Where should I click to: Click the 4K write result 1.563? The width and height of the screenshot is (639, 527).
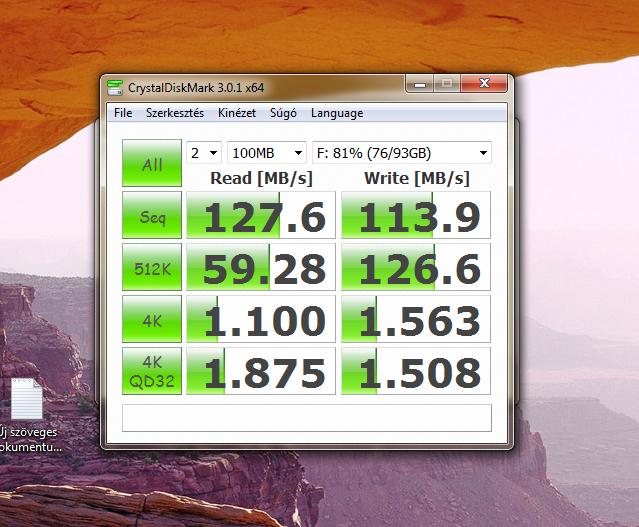[416, 319]
